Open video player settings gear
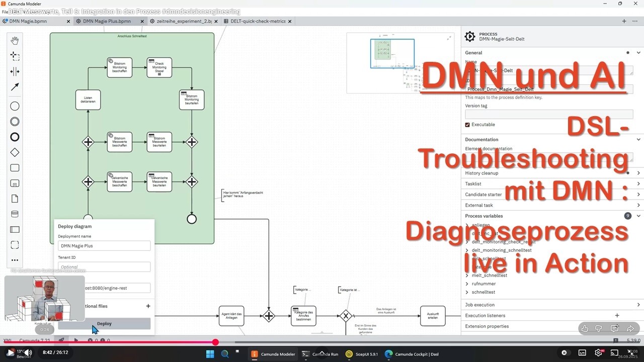Screen dimensions: 644x362 point(599,353)
